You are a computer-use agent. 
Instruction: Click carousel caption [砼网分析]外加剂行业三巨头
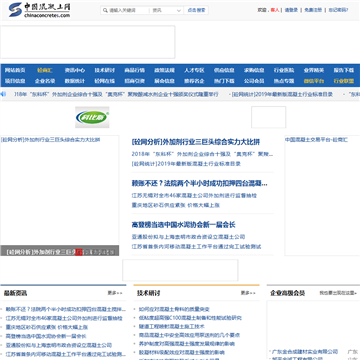point(40,252)
